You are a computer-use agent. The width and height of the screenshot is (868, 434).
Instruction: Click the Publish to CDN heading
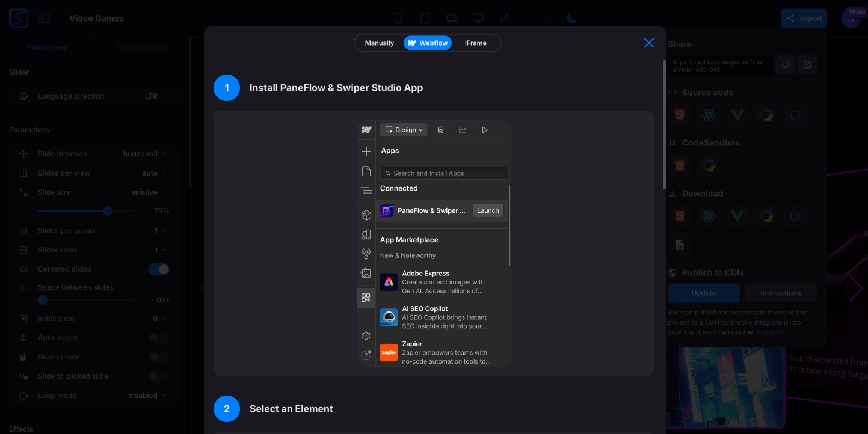coord(713,272)
